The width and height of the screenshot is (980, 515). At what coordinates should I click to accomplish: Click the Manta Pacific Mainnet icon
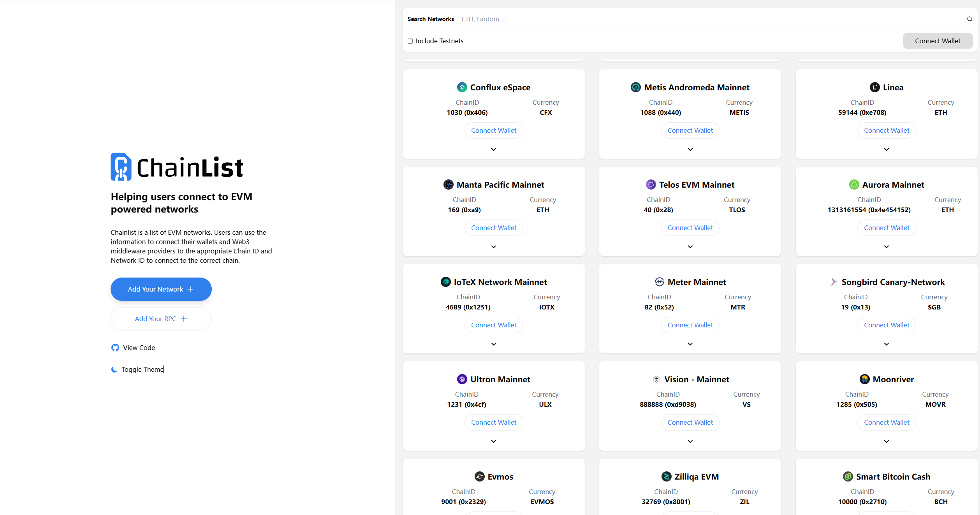448,185
